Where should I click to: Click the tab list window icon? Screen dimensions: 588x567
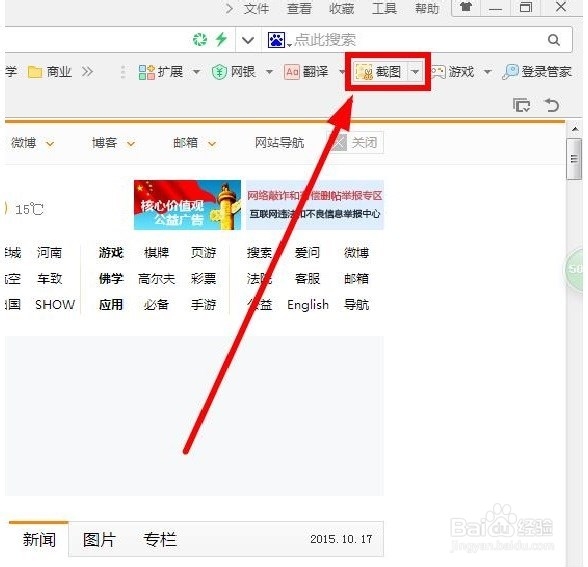point(521,105)
